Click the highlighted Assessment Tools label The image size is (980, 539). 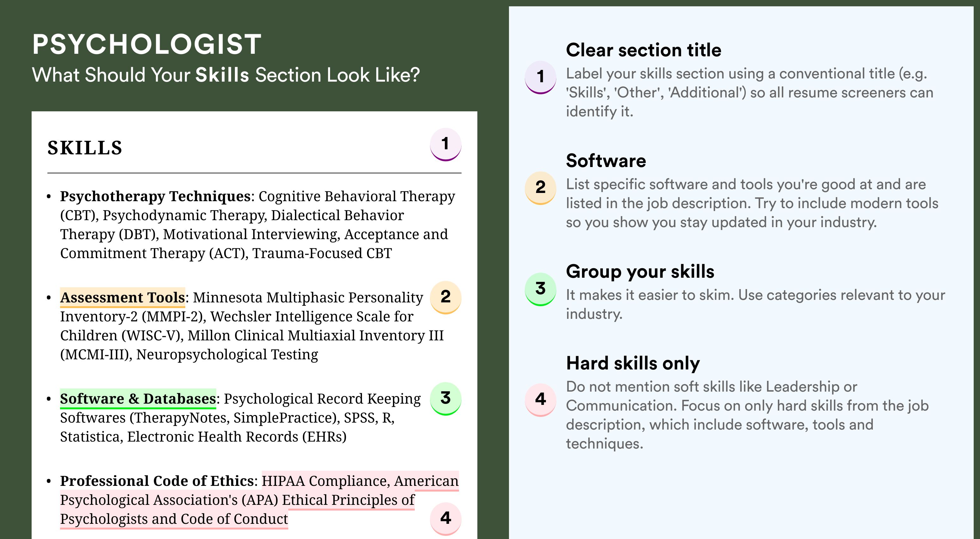(123, 297)
